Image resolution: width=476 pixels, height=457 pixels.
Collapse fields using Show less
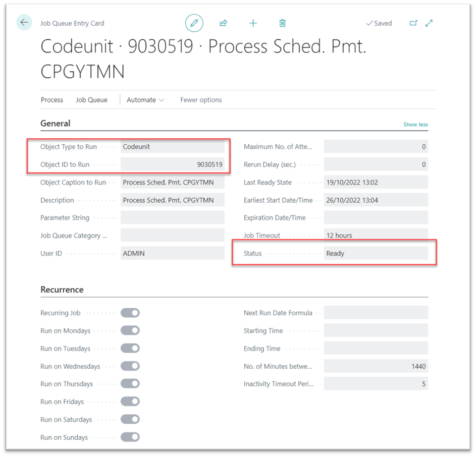coord(415,124)
